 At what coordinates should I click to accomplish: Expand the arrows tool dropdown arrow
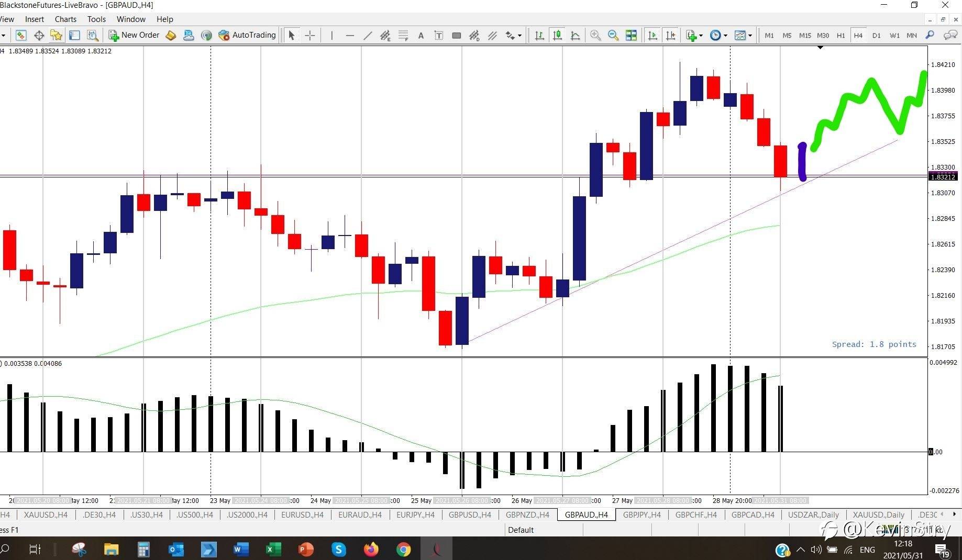519,36
